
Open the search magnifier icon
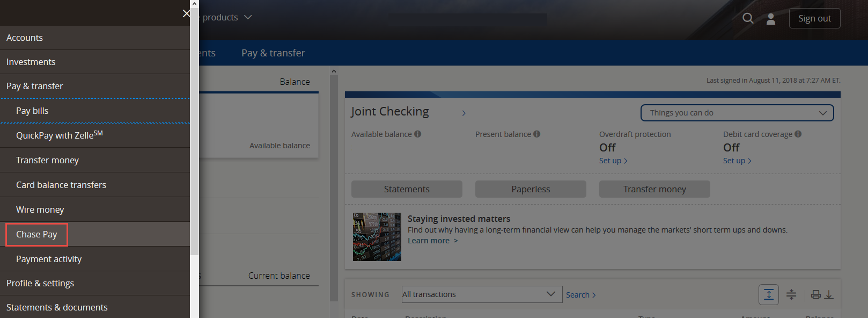point(748,18)
